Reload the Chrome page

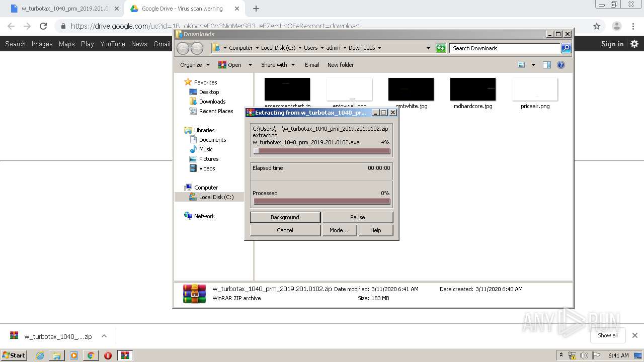43,26
